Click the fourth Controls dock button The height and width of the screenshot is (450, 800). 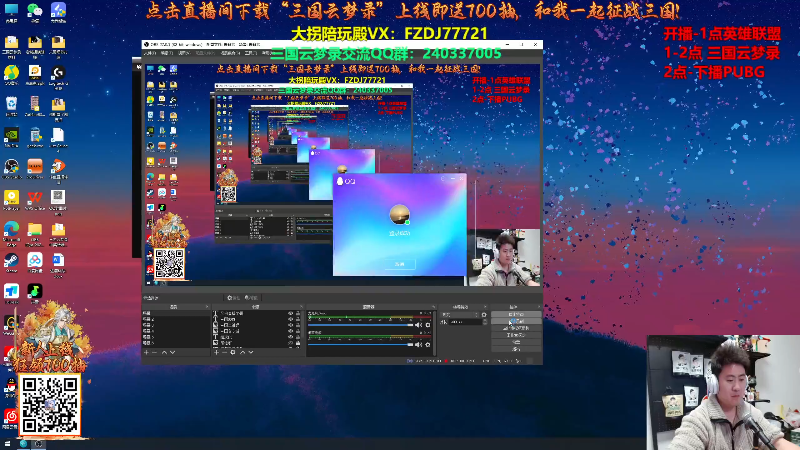(516, 335)
